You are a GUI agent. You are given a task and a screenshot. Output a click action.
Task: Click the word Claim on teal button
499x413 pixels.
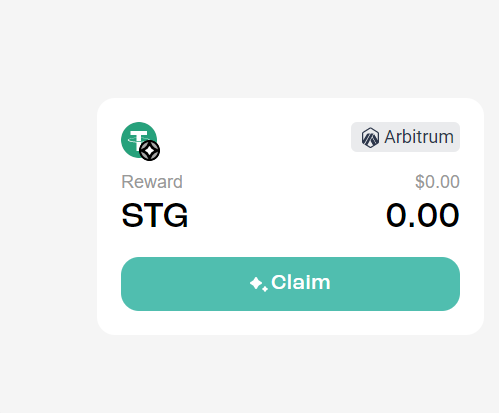pyautogui.click(x=301, y=282)
